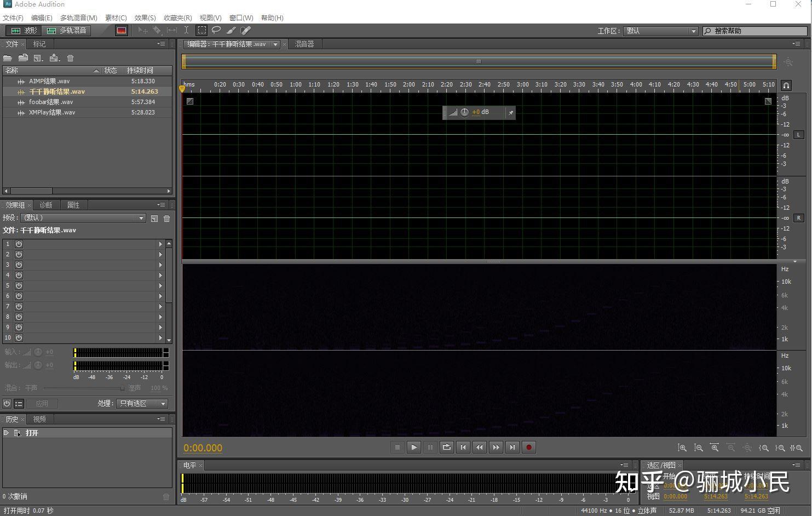
Task: Select the Time Selection tool
Action: (x=186, y=31)
